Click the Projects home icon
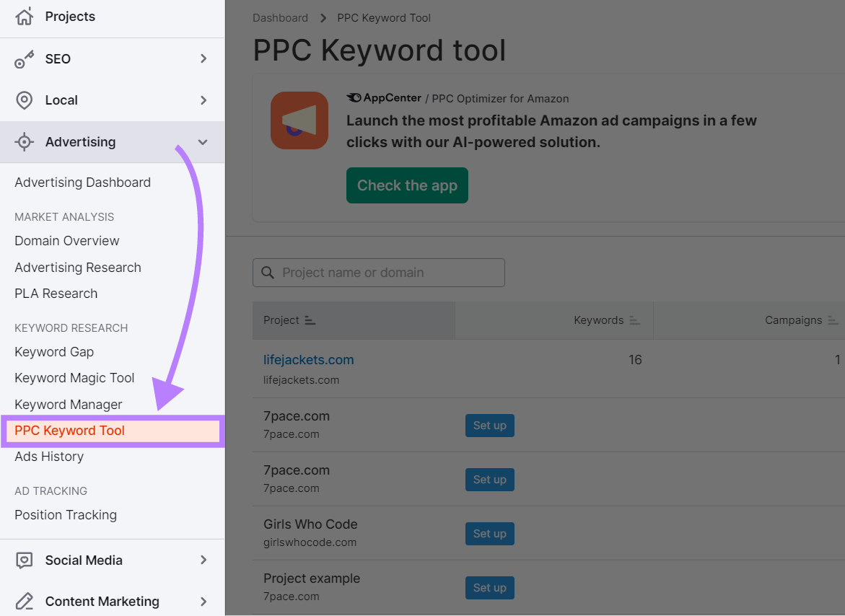This screenshot has height=616, width=845. [24, 17]
